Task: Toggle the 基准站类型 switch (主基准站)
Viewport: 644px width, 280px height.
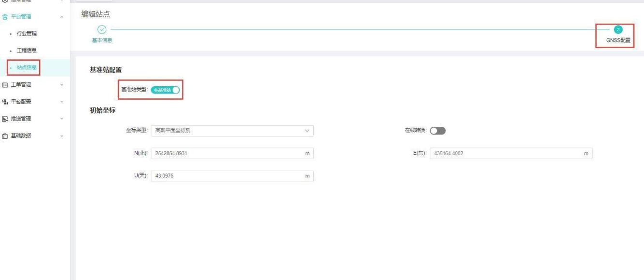Action: pos(165,89)
